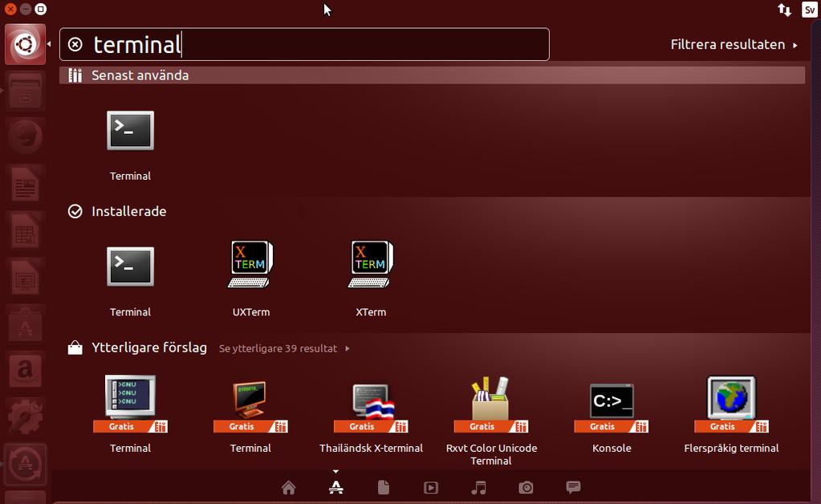Switch to the Music lens

478,488
